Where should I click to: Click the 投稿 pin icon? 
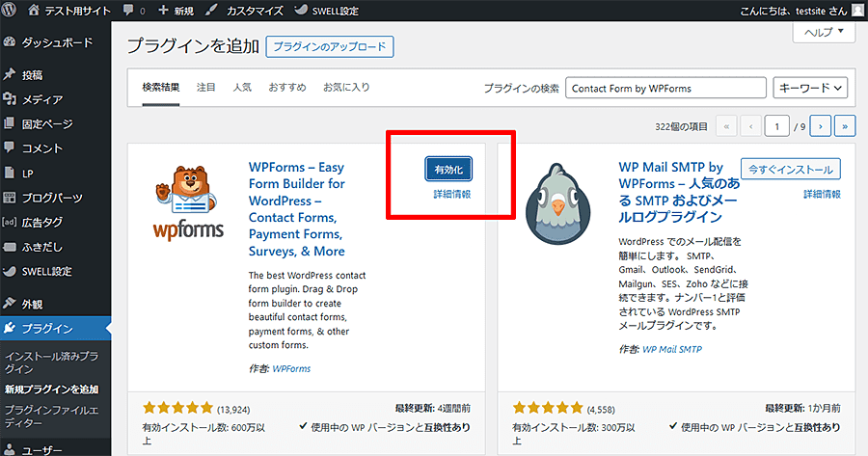pyautogui.click(x=9, y=74)
